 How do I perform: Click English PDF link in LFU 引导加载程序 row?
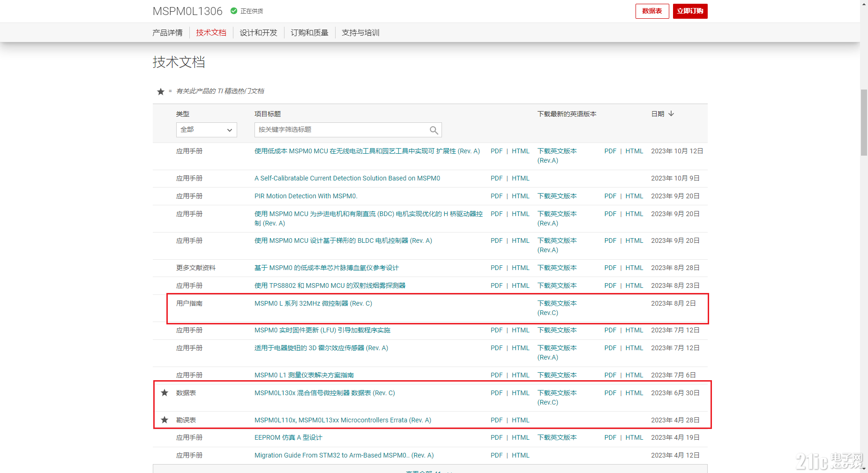click(610, 330)
